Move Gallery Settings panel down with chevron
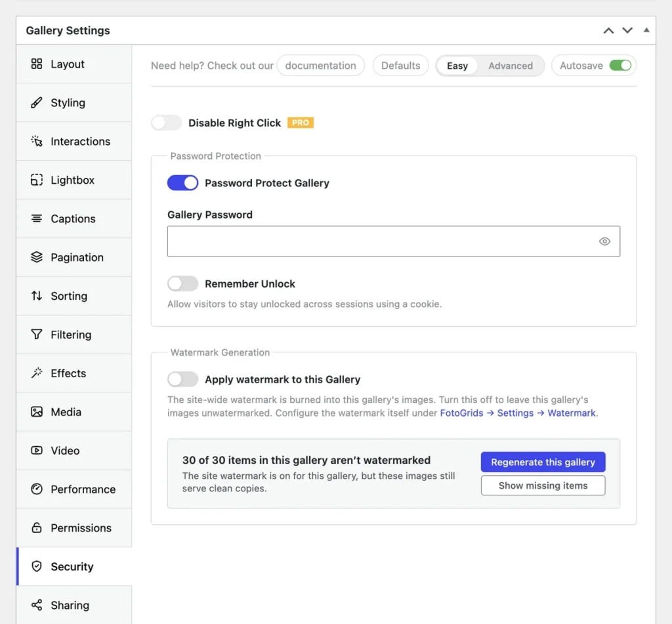 627,30
